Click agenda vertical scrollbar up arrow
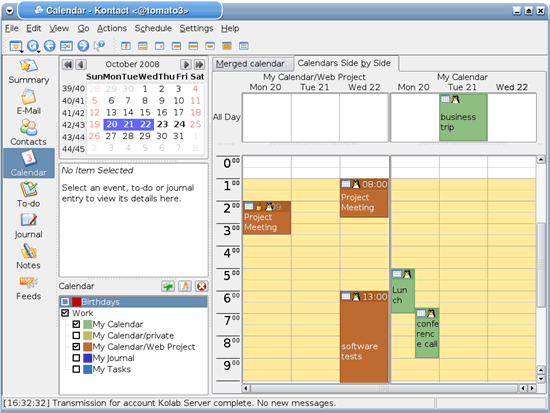Screen dimensions: 550x413 [x=541, y=160]
